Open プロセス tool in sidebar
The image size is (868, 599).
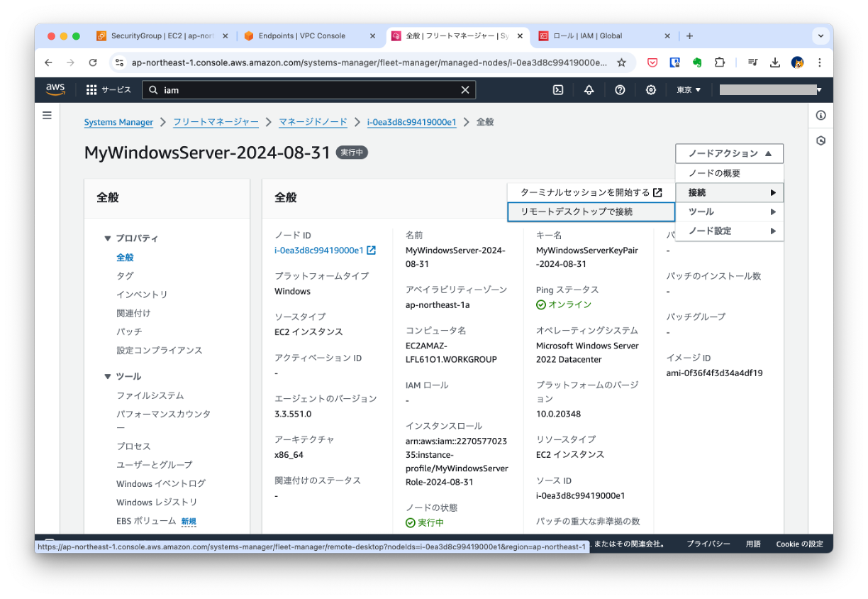133,446
